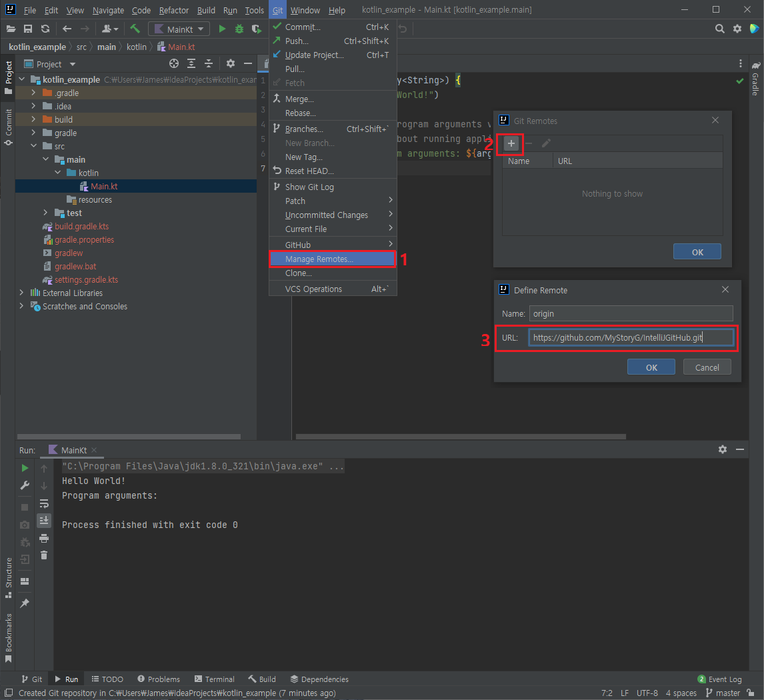764x700 pixels.
Task: Open the MainKt run configuration dropdown
Action: [179, 29]
